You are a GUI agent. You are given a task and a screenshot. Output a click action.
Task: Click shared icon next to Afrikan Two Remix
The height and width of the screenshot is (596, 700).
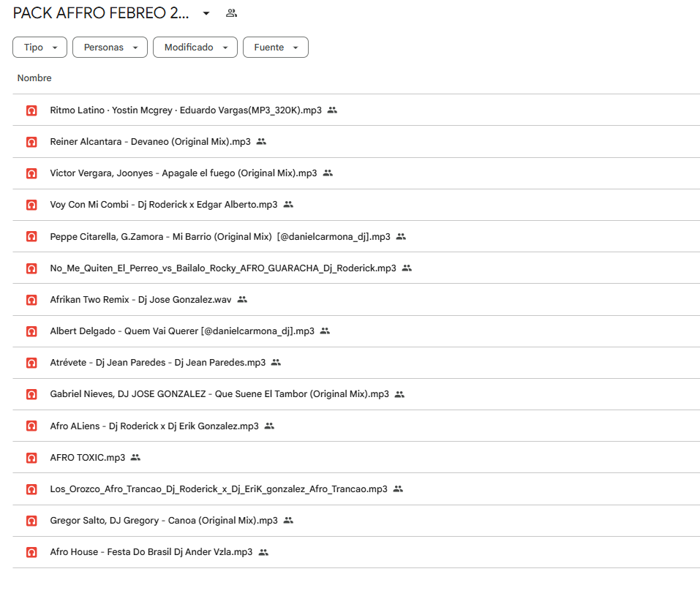pyautogui.click(x=242, y=300)
